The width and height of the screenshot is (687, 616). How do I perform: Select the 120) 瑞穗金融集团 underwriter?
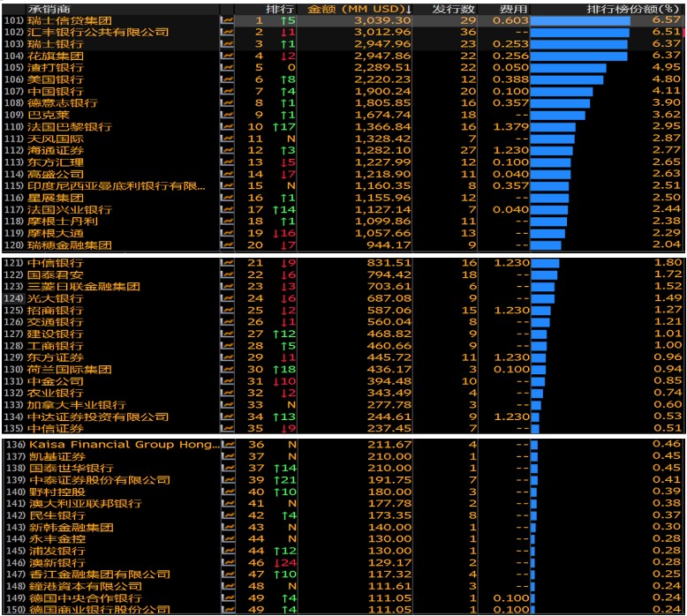click(69, 244)
